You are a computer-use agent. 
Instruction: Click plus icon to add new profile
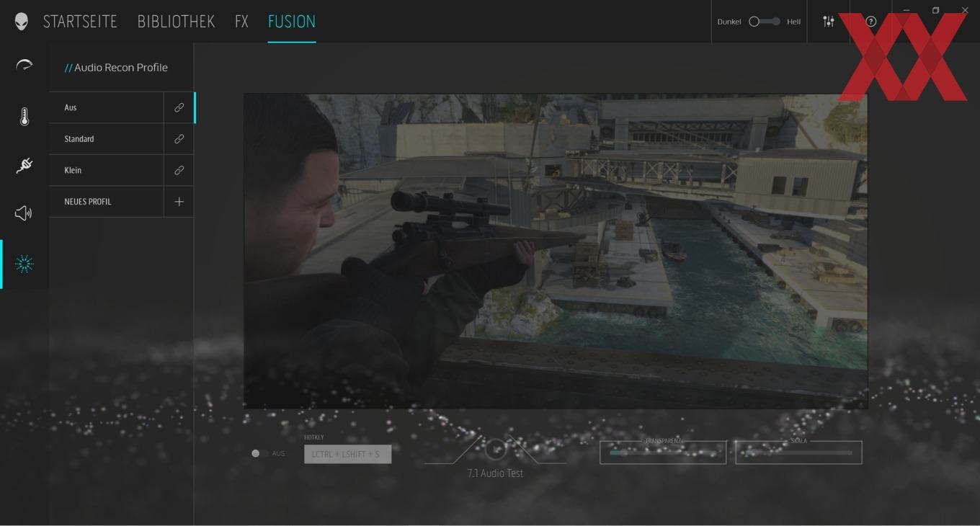pyautogui.click(x=179, y=202)
